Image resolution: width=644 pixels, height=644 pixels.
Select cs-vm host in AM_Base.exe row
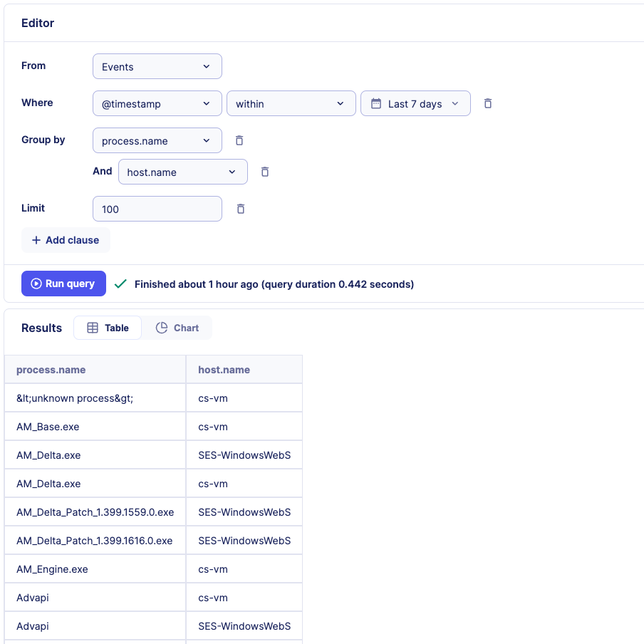pos(244,426)
